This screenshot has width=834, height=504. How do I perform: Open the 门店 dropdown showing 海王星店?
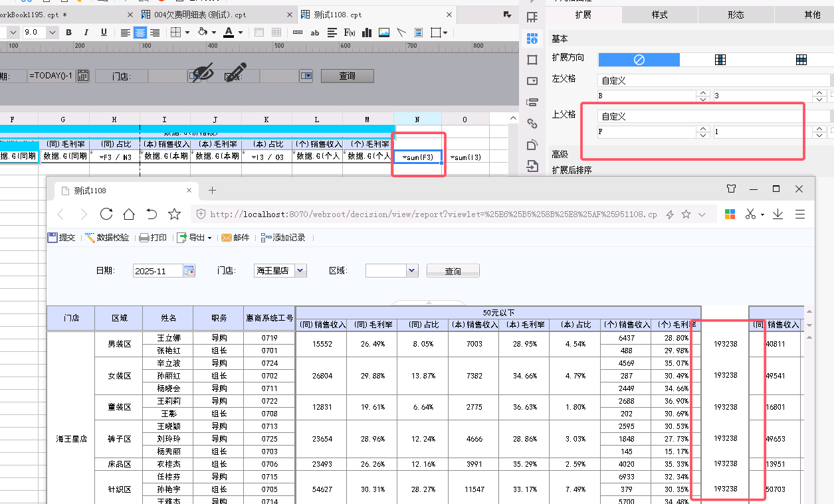click(300, 271)
